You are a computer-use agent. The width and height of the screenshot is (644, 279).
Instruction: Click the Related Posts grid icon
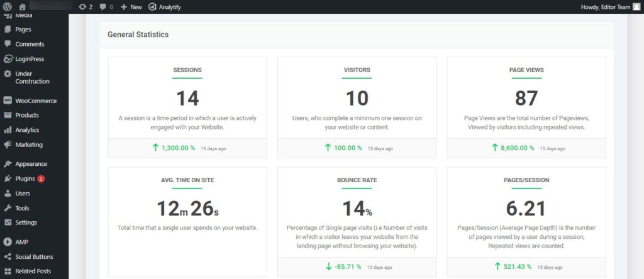click(x=8, y=271)
